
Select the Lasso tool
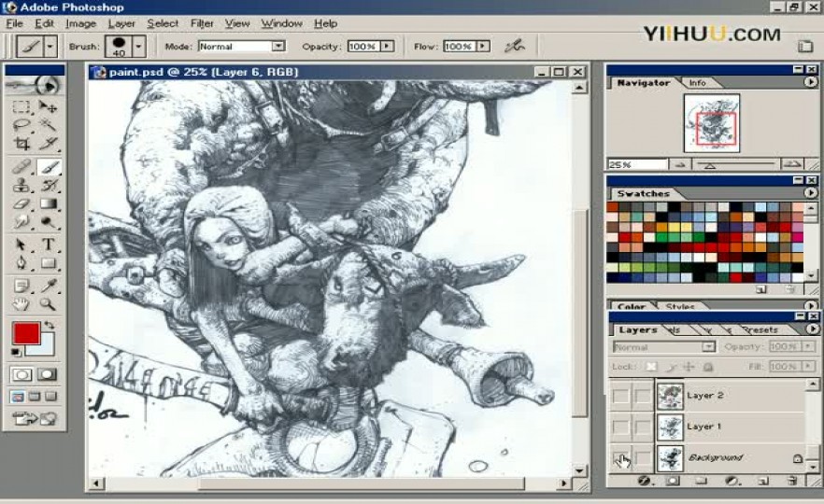click(x=21, y=125)
